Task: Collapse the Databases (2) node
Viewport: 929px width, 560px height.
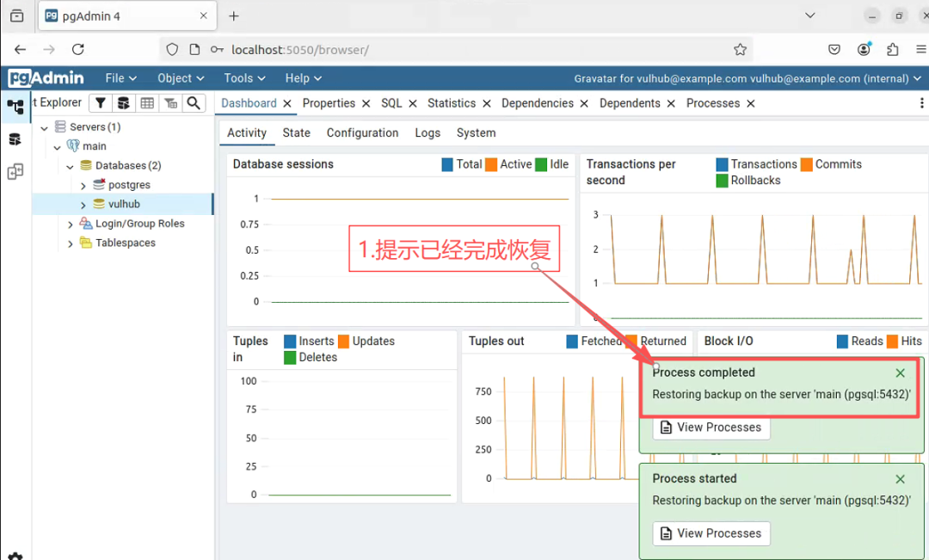Action: 70,167
